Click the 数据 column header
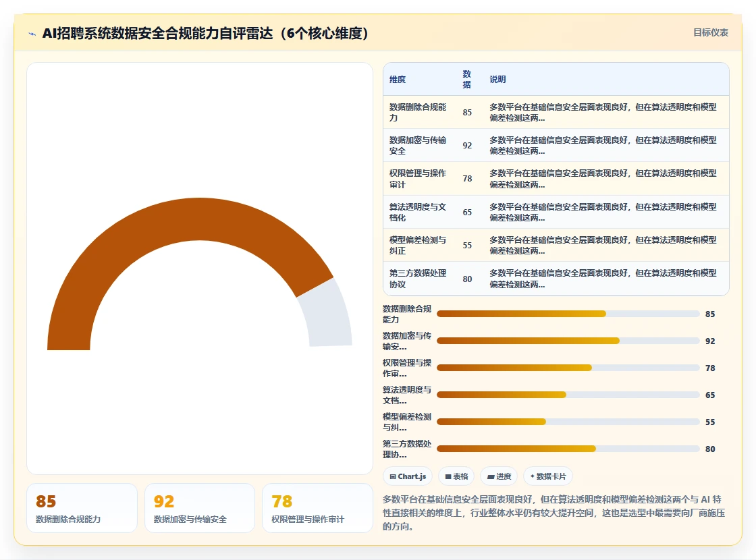 point(466,80)
